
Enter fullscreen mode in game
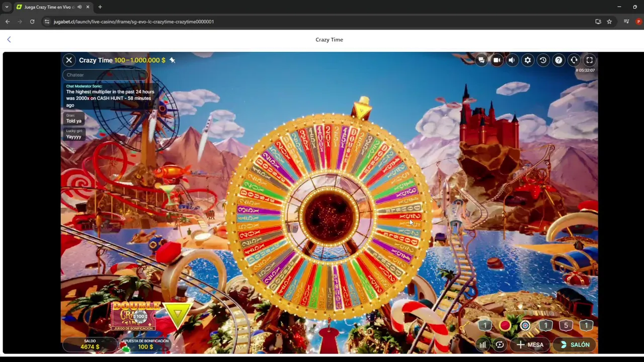coord(590,60)
